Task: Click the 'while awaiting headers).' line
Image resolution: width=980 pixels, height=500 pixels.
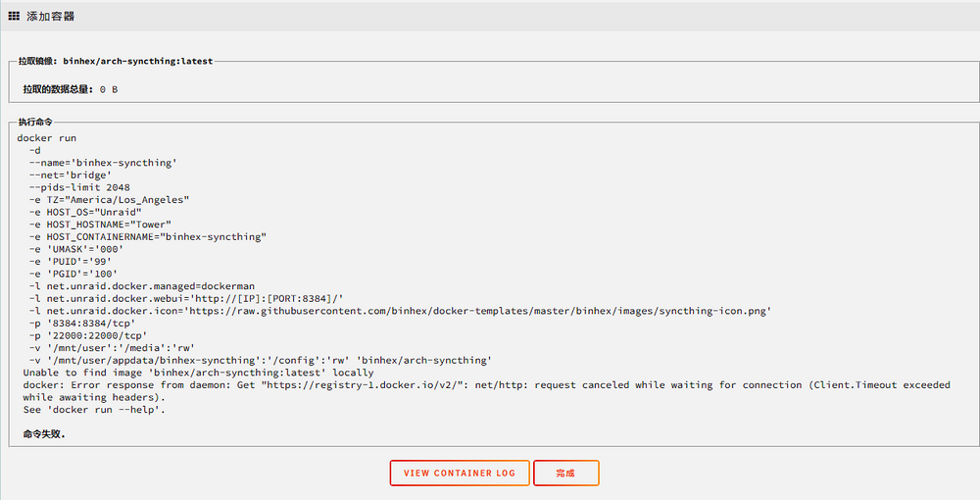Action: [x=94, y=397]
